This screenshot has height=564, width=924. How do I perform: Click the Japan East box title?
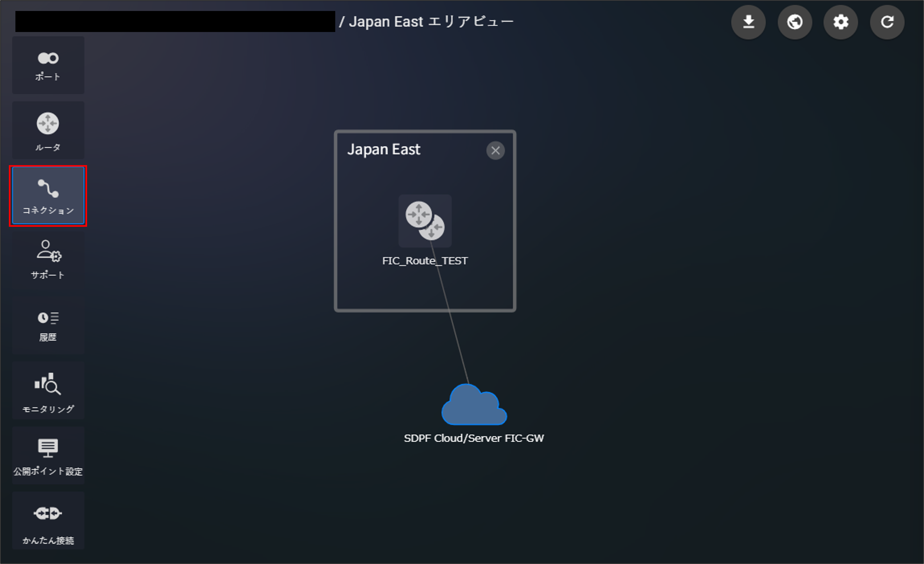coord(384,150)
